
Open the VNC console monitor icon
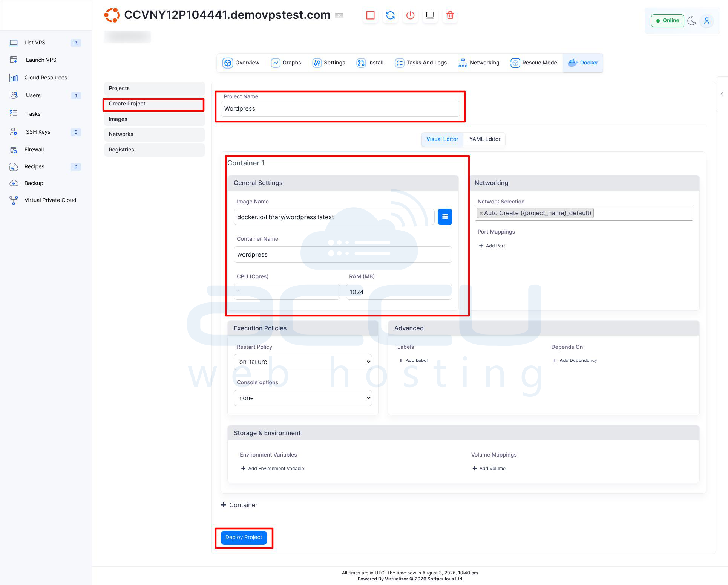click(x=430, y=15)
